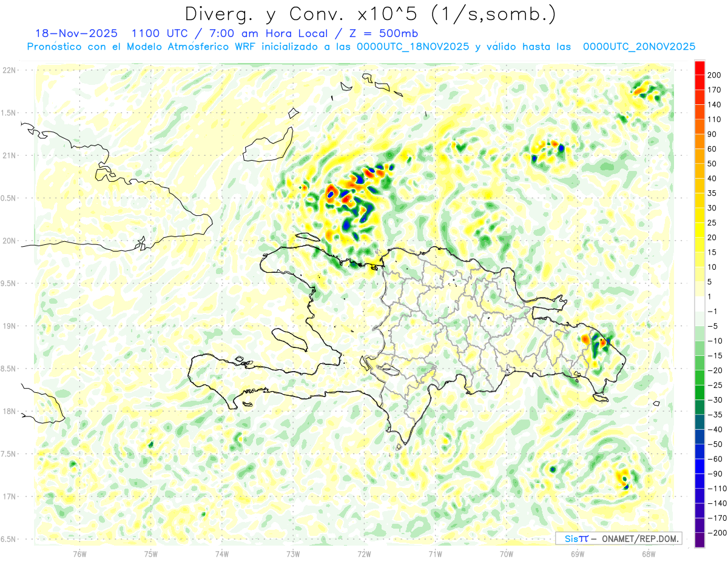Click the '76W' longitude label

79,553
